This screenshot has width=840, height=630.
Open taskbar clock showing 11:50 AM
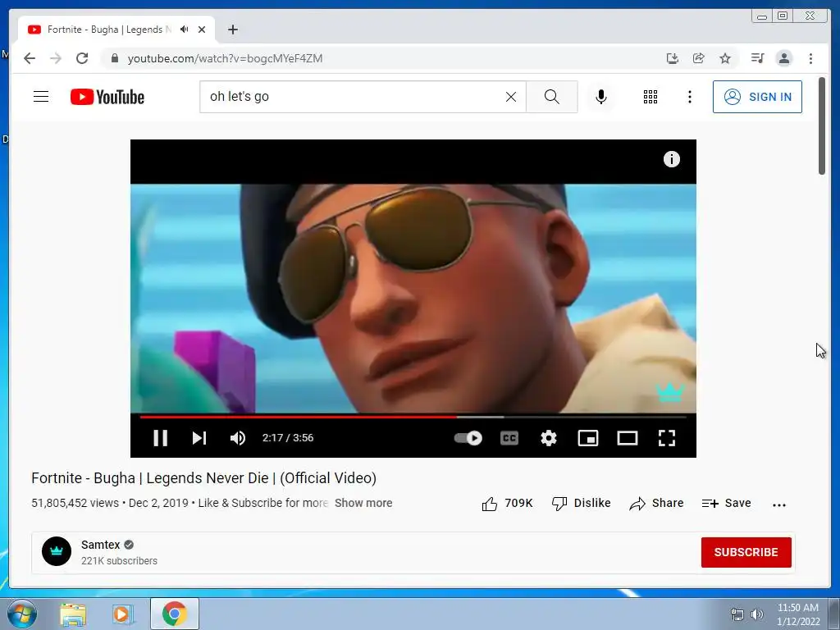(x=798, y=614)
